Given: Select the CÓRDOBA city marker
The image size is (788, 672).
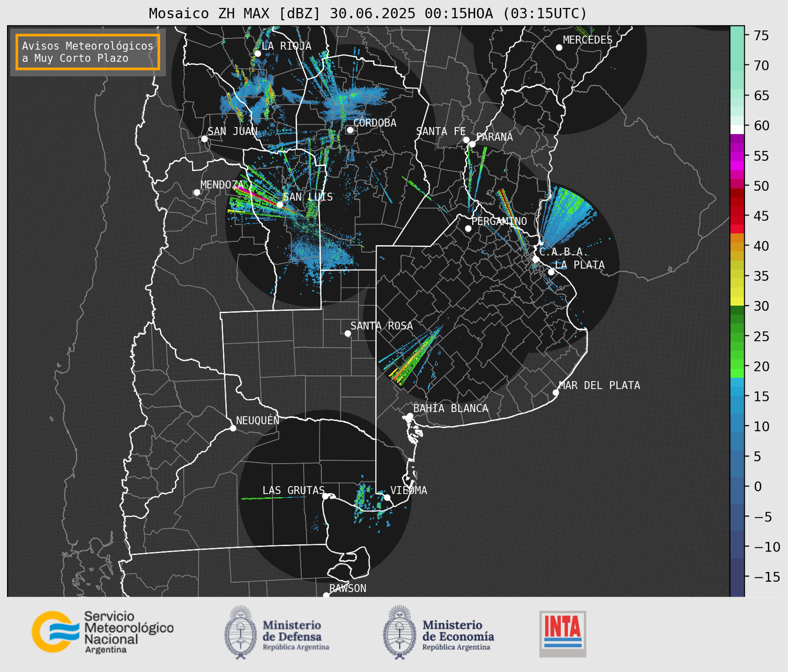Looking at the screenshot, I should coord(350,130).
